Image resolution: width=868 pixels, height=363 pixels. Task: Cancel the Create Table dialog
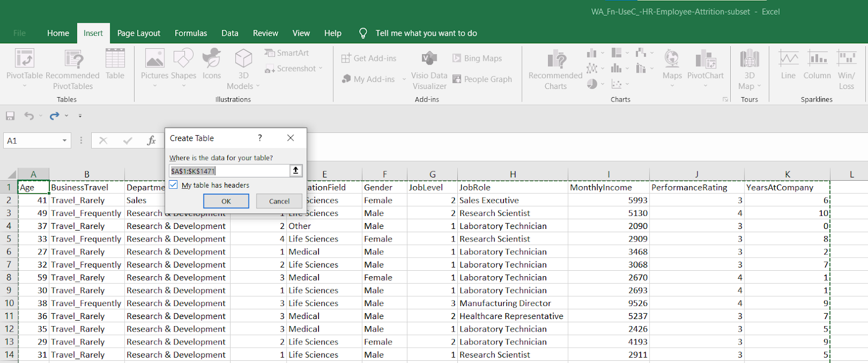tap(279, 201)
